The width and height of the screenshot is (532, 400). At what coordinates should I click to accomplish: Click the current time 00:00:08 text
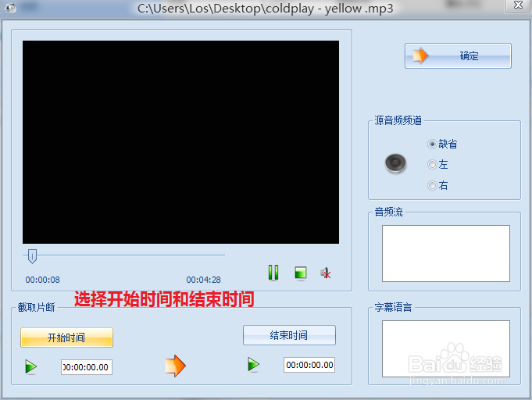point(43,280)
